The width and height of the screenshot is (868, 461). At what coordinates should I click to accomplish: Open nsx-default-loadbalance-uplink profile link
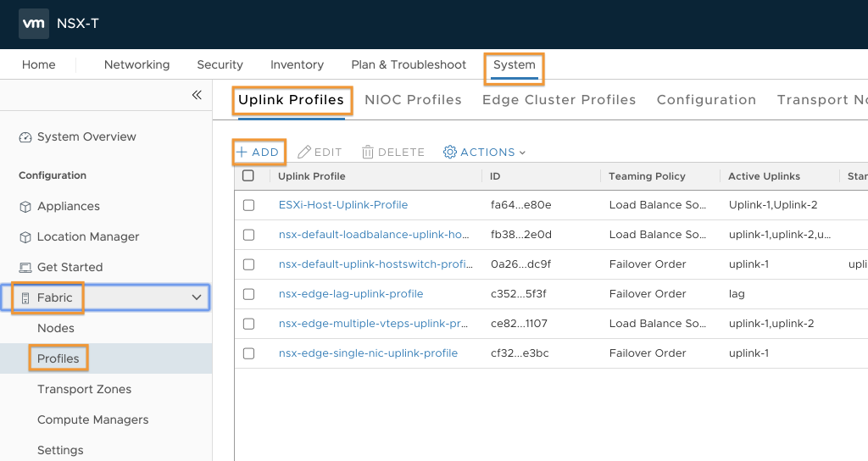click(x=374, y=235)
